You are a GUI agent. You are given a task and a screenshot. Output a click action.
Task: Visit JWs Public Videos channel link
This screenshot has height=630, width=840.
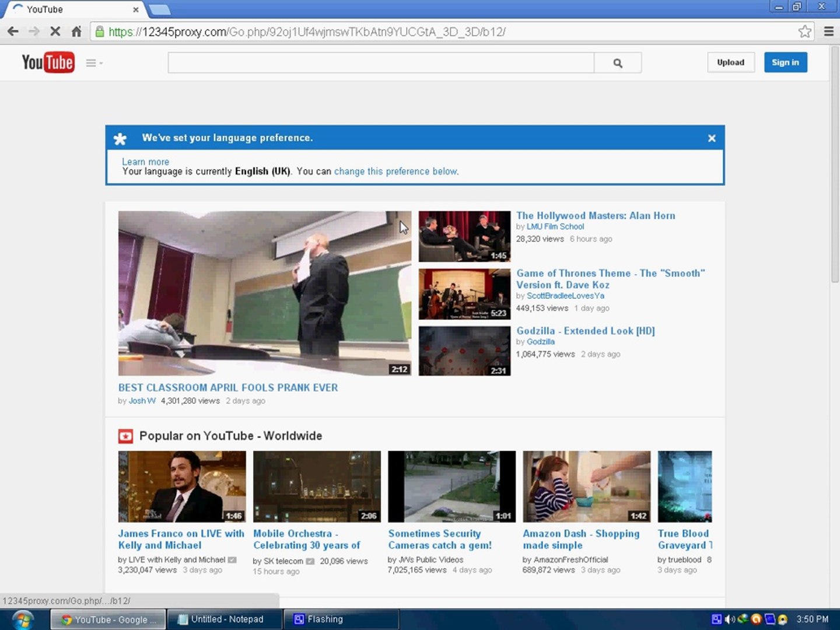[x=431, y=560]
